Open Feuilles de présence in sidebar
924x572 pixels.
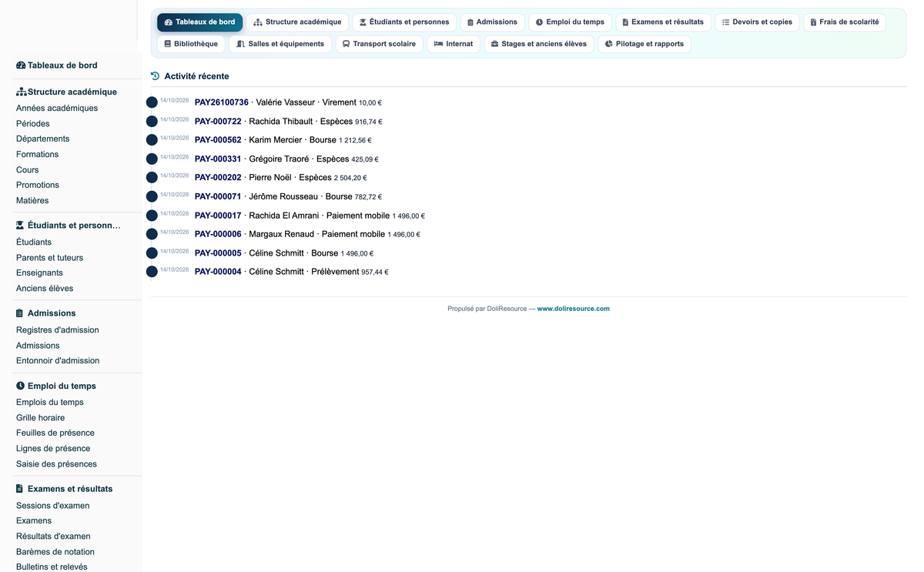point(55,433)
